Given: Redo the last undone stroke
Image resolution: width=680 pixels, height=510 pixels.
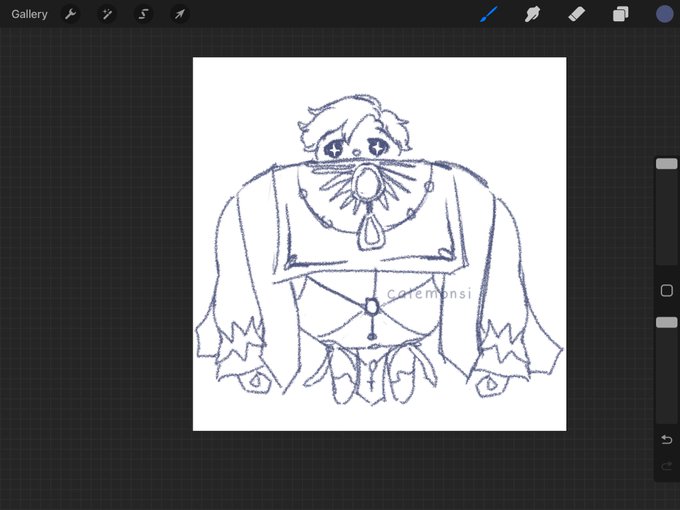Looking at the screenshot, I should (667, 467).
